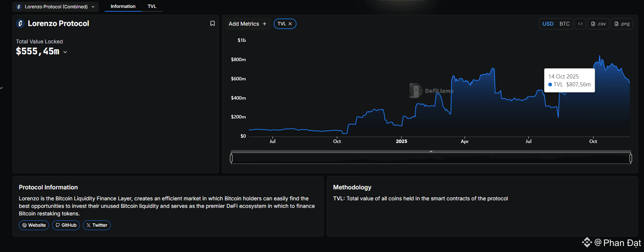Click the DefiLlama watermark on chart
The image size is (644, 252).
[x=431, y=91]
